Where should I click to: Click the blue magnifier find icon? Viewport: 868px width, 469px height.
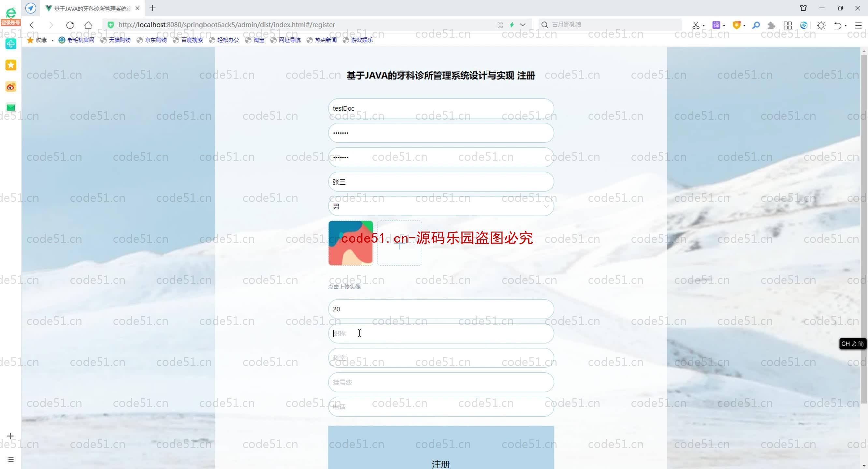click(x=756, y=25)
